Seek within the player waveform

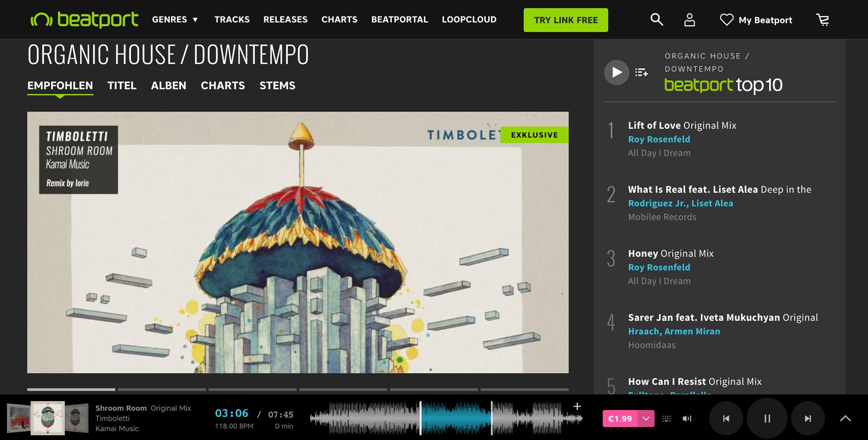pos(446,418)
